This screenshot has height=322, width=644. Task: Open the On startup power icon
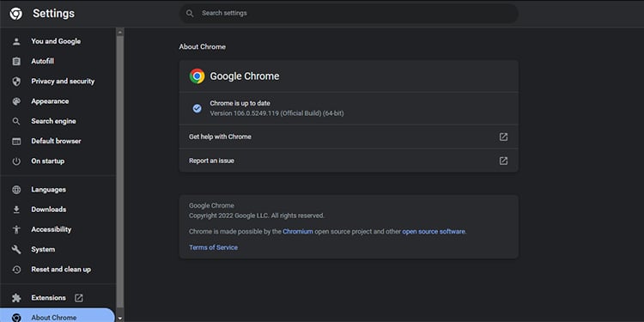tap(16, 161)
